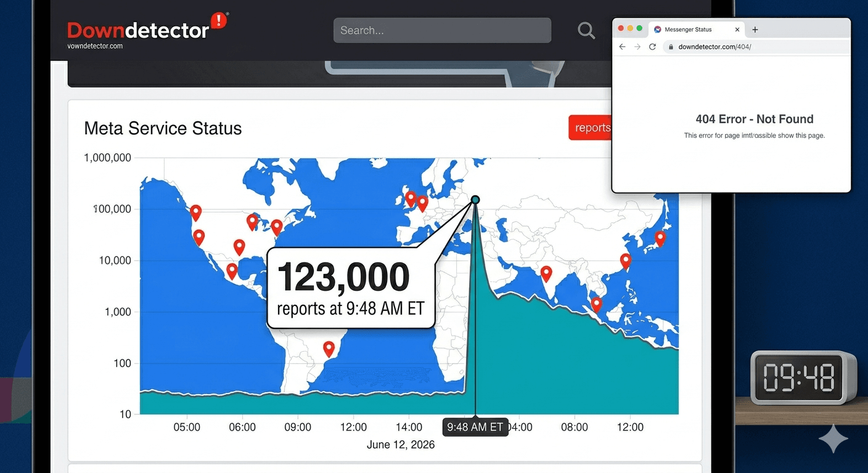This screenshot has width=868, height=473.
Task: Go back in the browser window
Action: [622, 47]
